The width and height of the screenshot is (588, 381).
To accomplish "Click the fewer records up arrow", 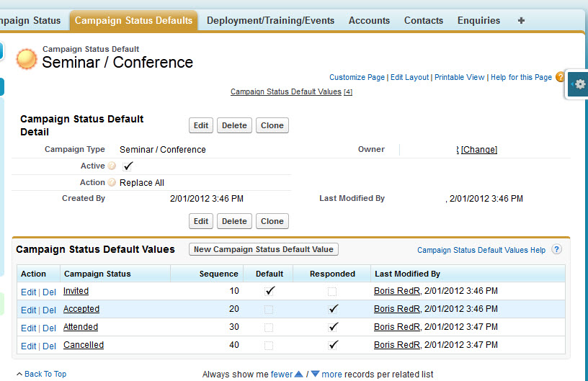I will pos(299,374).
